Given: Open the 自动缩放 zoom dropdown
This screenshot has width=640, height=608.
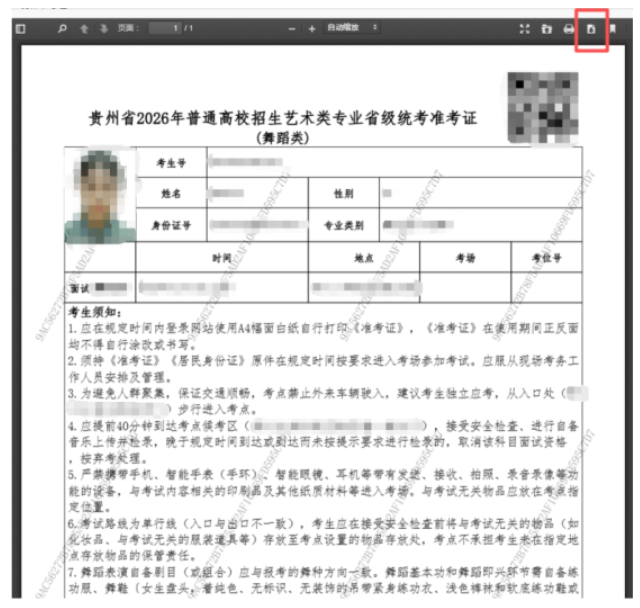Looking at the screenshot, I should point(350,29).
